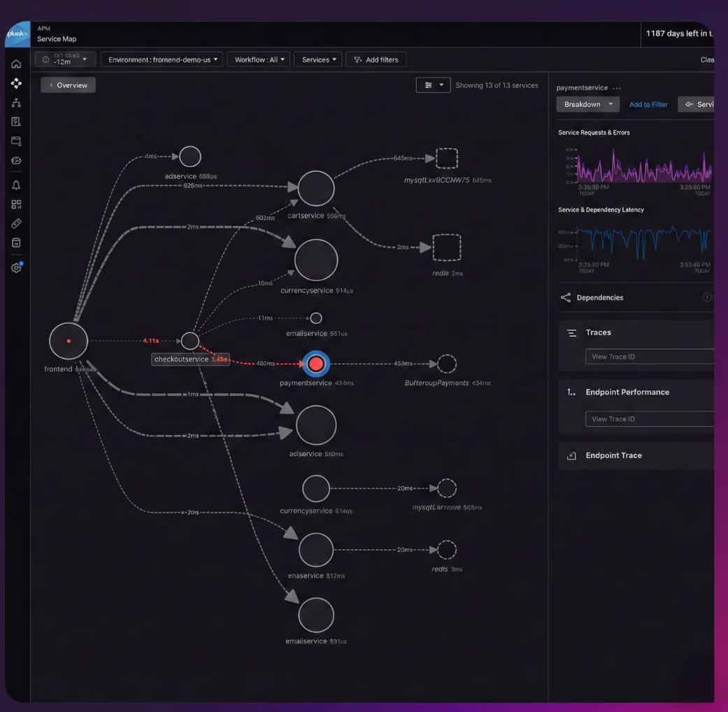This screenshot has height=712, width=728.
Task: Click the Endpoint Trace icon
Action: click(571, 455)
